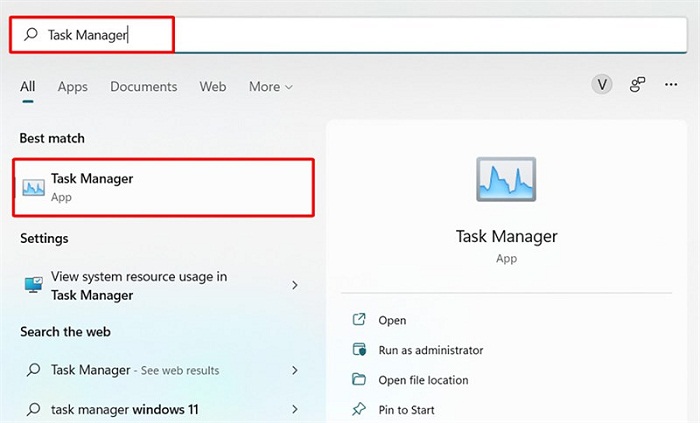The width and height of the screenshot is (700, 423).
Task: Click the search icon beside Task Manager web result
Action: click(33, 369)
